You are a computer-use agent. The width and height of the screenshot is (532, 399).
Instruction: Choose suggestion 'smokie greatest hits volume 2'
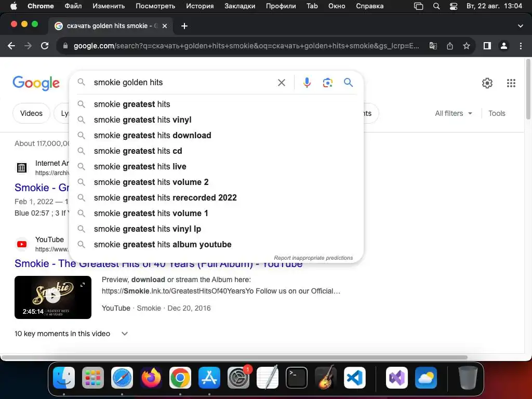[216, 182]
